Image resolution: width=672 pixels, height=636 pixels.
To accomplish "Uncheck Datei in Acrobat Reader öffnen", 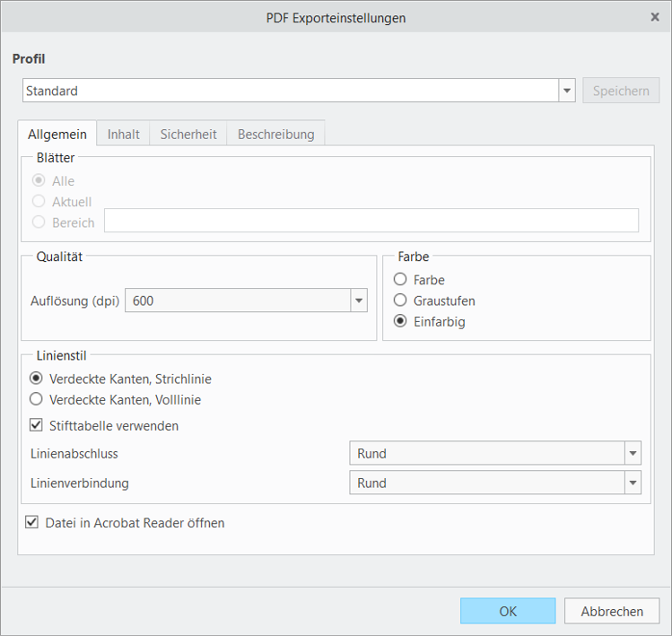I will (x=32, y=522).
